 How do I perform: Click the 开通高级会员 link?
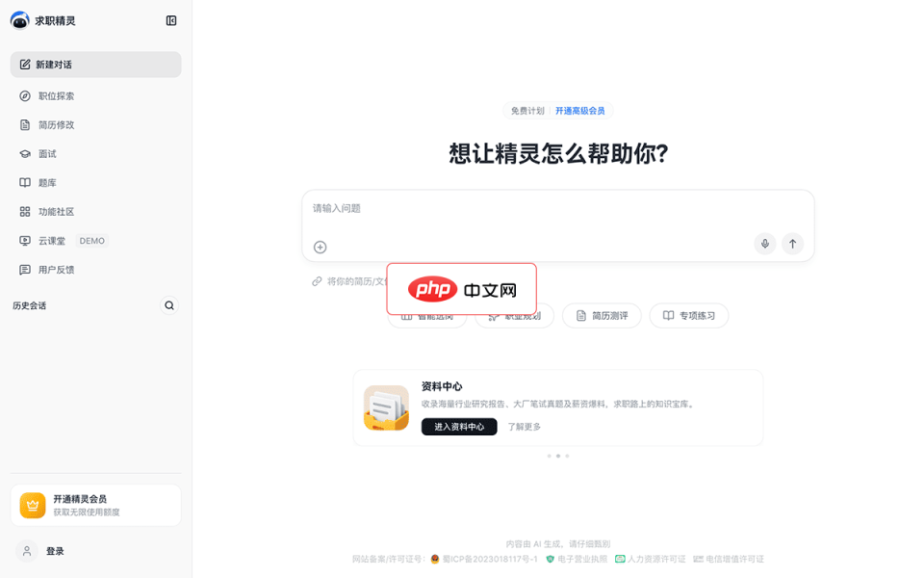pyautogui.click(x=579, y=111)
